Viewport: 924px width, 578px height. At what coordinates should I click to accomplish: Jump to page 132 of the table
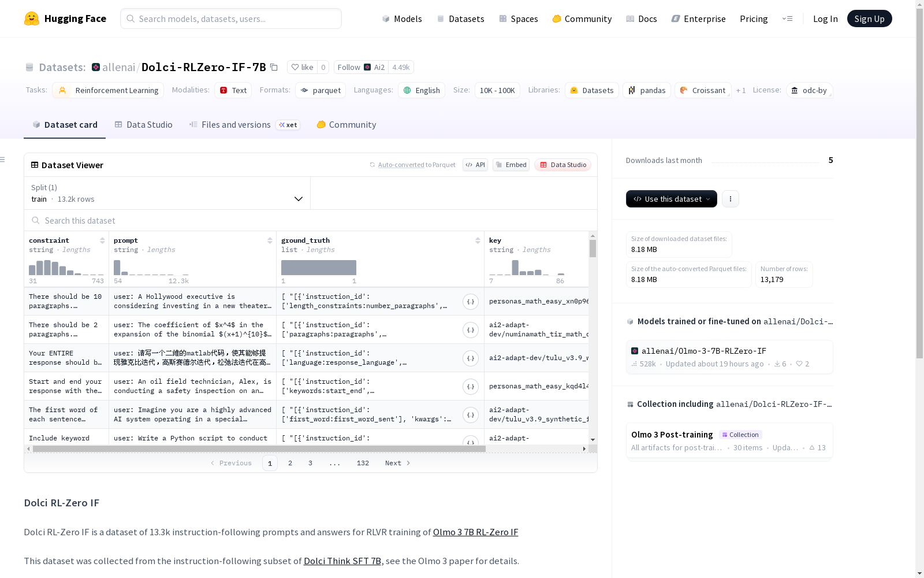363,463
